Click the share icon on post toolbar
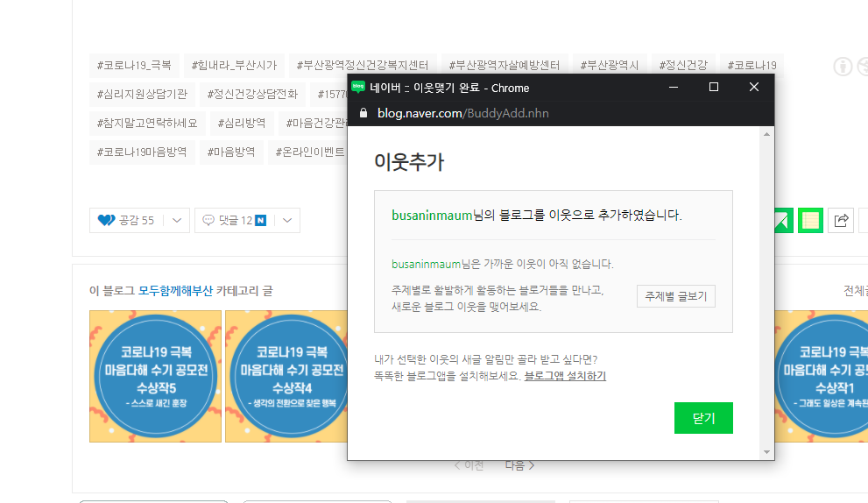 (x=841, y=220)
